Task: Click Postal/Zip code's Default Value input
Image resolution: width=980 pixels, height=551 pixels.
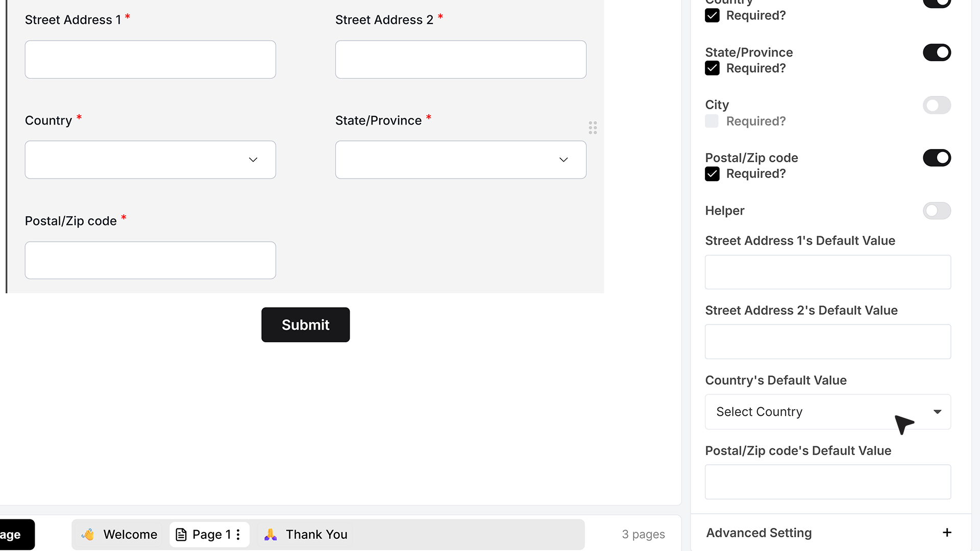Action: coord(827,482)
